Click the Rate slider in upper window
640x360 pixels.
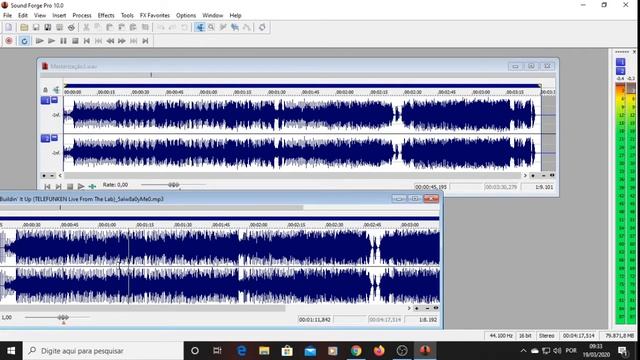pos(173,185)
